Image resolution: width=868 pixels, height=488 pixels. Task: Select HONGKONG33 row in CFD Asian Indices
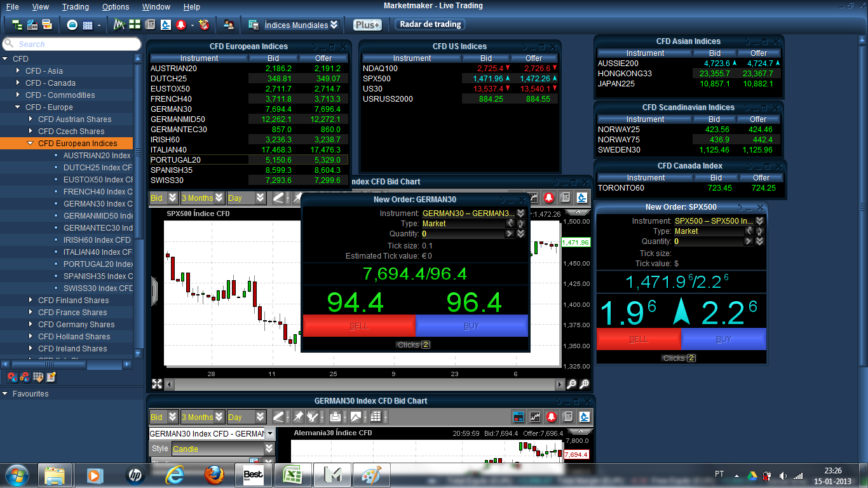point(689,74)
